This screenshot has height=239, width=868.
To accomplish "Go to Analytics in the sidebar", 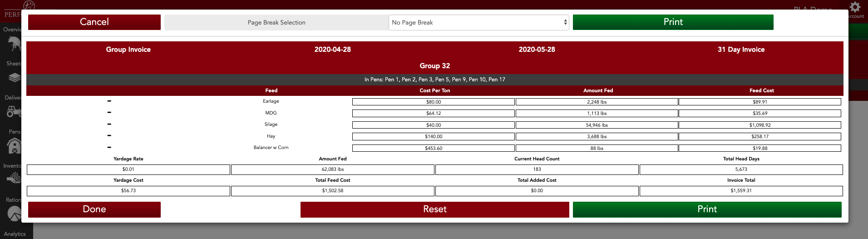I will pos(15,234).
